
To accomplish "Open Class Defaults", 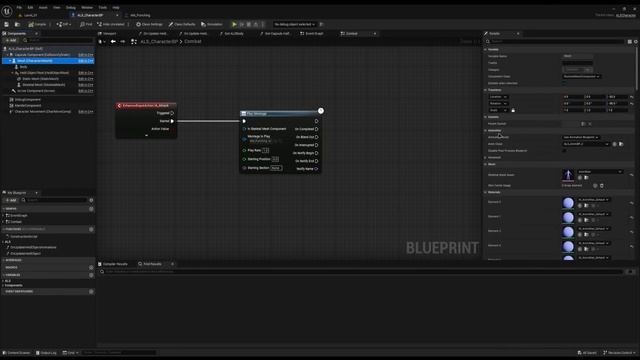I will (x=182, y=24).
